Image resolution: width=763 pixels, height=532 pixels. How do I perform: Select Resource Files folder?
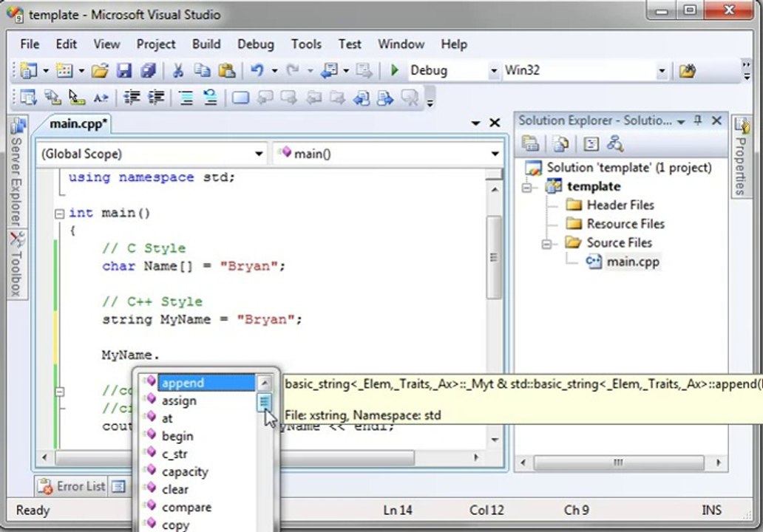point(625,224)
